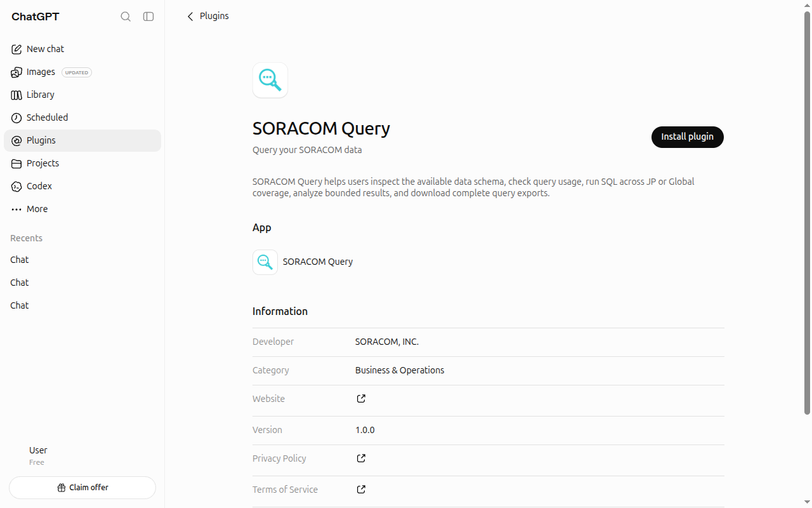This screenshot has width=812, height=508.
Task: Click the Information section heading
Action: 280,311
